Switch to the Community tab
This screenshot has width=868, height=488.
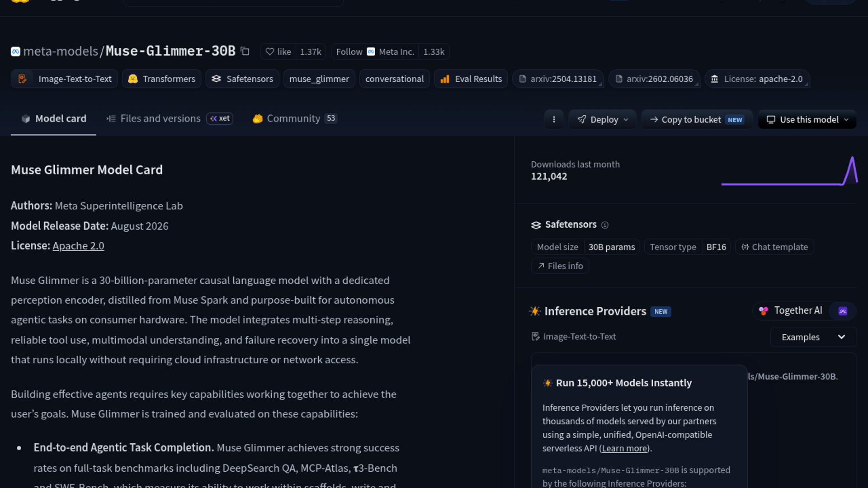coord(294,118)
